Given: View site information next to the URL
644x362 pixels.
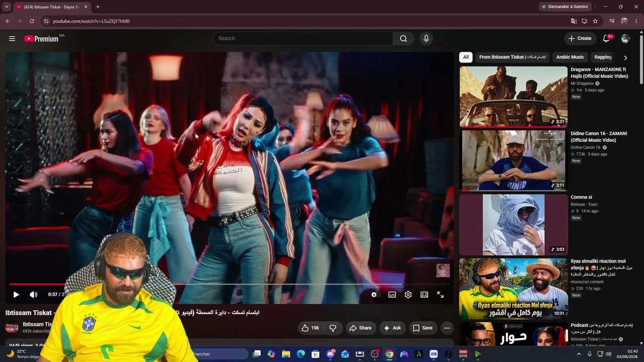Looking at the screenshot, I should (x=46, y=21).
